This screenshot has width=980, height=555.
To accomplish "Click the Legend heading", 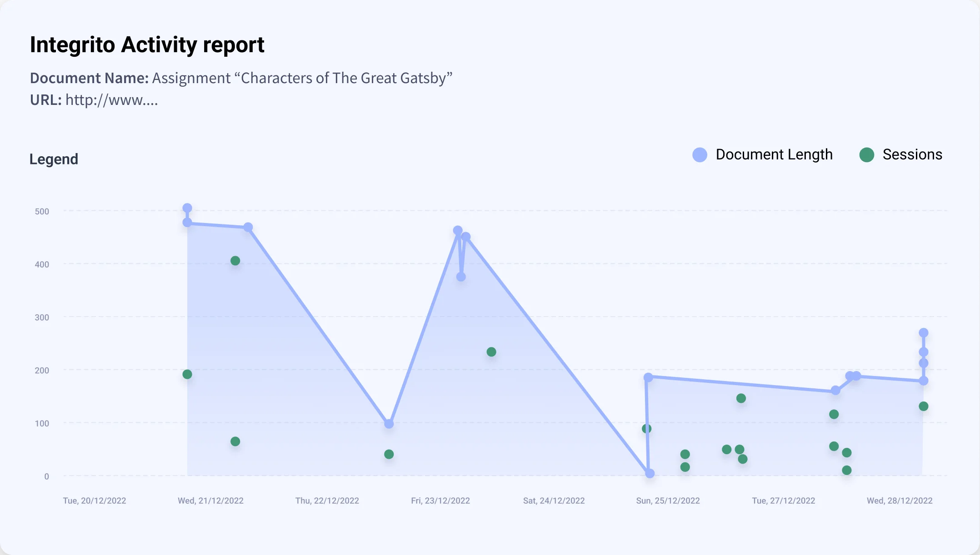I will pyautogui.click(x=54, y=159).
